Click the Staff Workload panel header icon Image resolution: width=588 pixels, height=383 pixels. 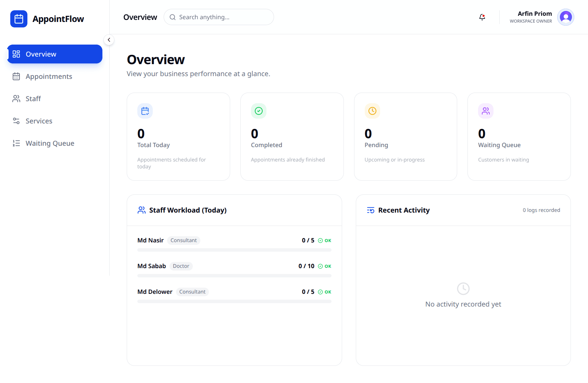pos(141,210)
